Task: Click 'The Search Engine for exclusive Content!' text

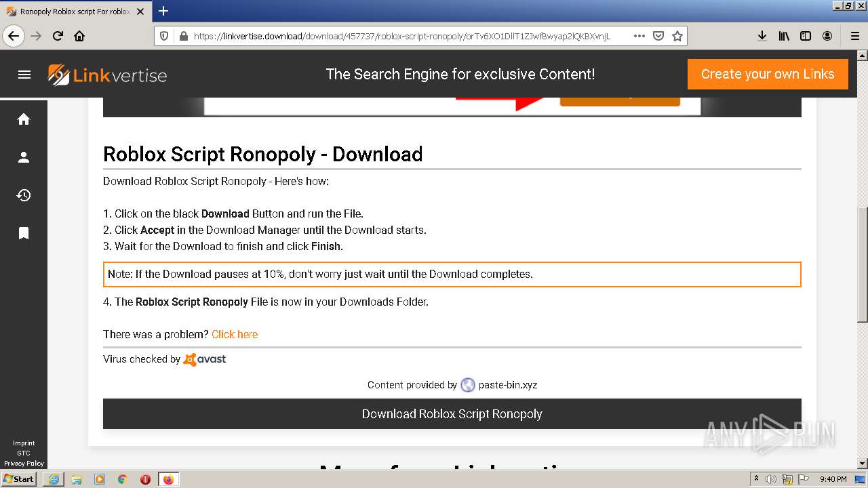Action: (x=460, y=74)
